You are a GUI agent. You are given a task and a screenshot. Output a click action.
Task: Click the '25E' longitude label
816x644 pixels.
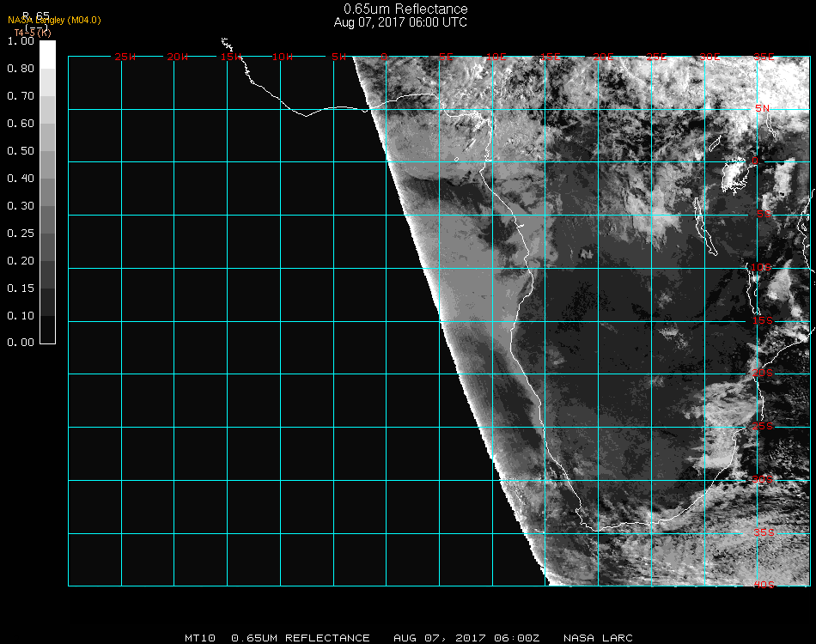[657, 57]
